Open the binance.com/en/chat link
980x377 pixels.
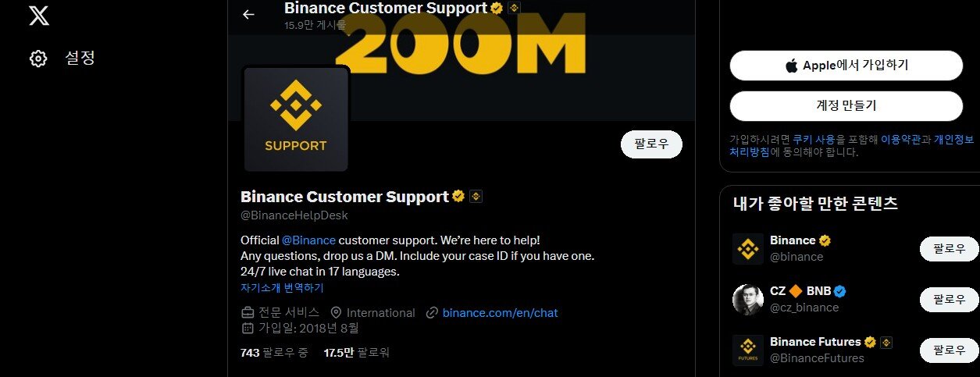[500, 313]
